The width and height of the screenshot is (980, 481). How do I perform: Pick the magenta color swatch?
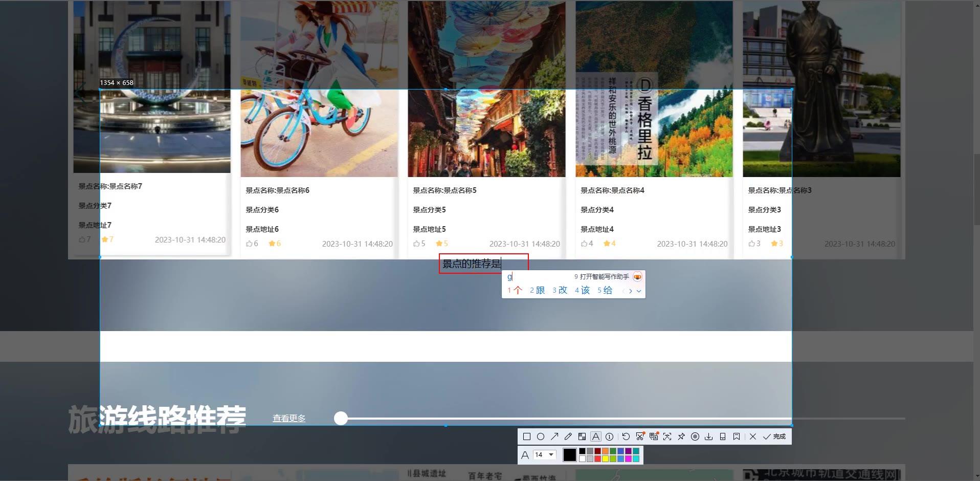pyautogui.click(x=628, y=458)
